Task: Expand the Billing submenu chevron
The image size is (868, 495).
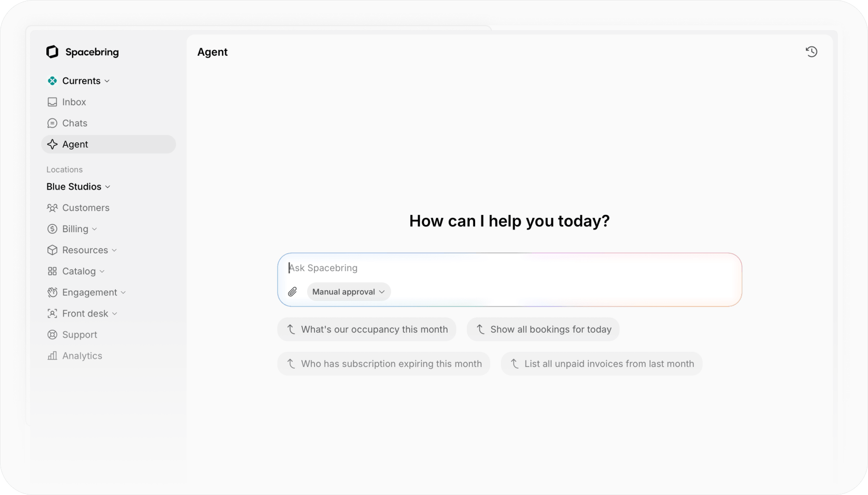Action: pyautogui.click(x=94, y=229)
